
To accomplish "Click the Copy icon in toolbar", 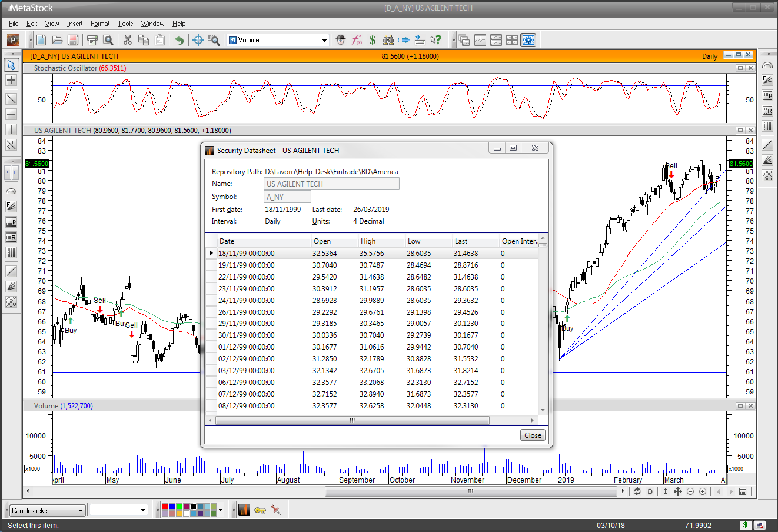I will 143,40.
